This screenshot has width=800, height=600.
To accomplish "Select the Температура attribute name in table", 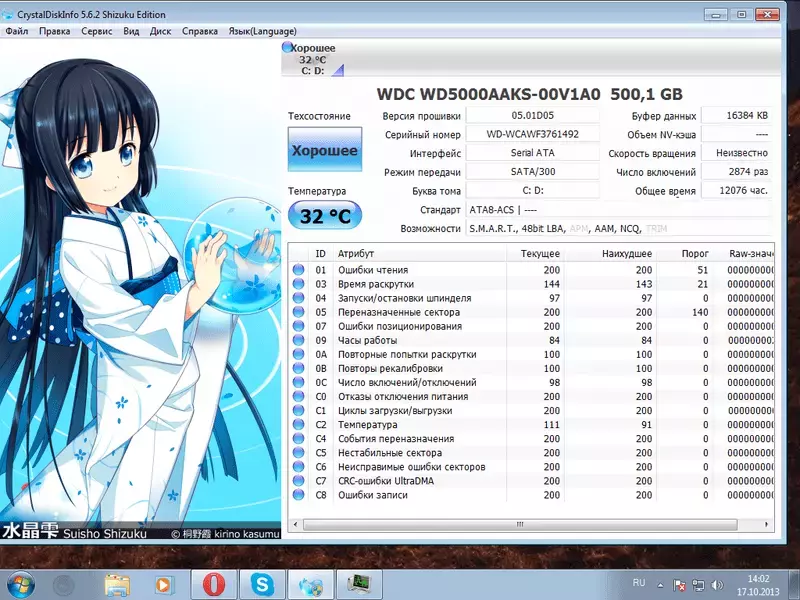I will coord(367,424).
